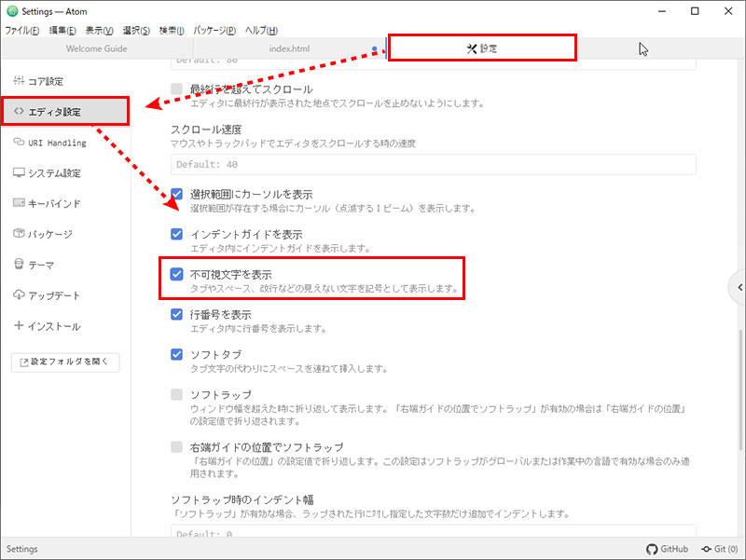This screenshot has width=746, height=560.
Task: Disable the ソフトタブ checkbox
Action: (176, 354)
